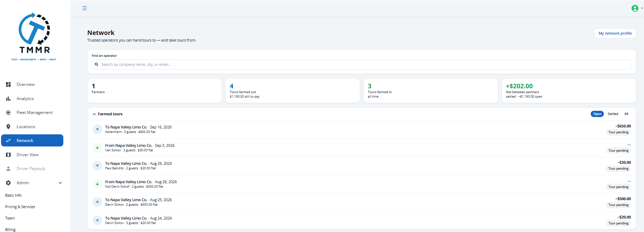Open the Tours farmed out stat card

(293, 91)
